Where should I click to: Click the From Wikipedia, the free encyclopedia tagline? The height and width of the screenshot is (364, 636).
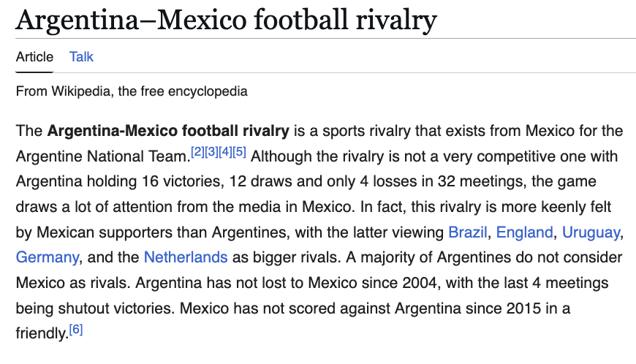pos(132,91)
